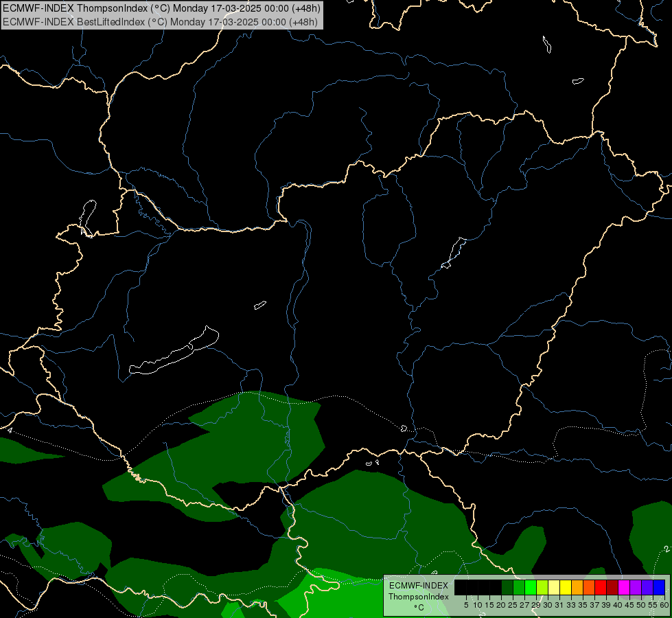Click the dark red 39–40 legend swatch
Screen dimensions: 672x618
pyautogui.click(x=612, y=587)
